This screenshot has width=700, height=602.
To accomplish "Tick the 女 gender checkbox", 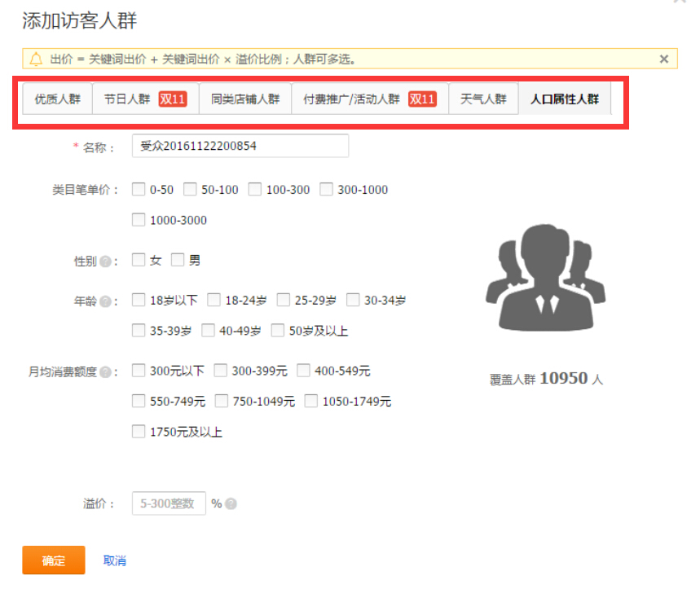I will (139, 260).
